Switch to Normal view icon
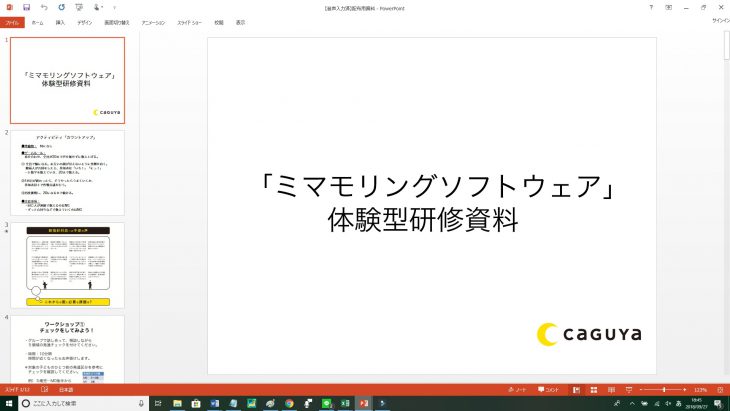Image resolution: width=730 pixels, height=411 pixels. pyautogui.click(x=576, y=390)
